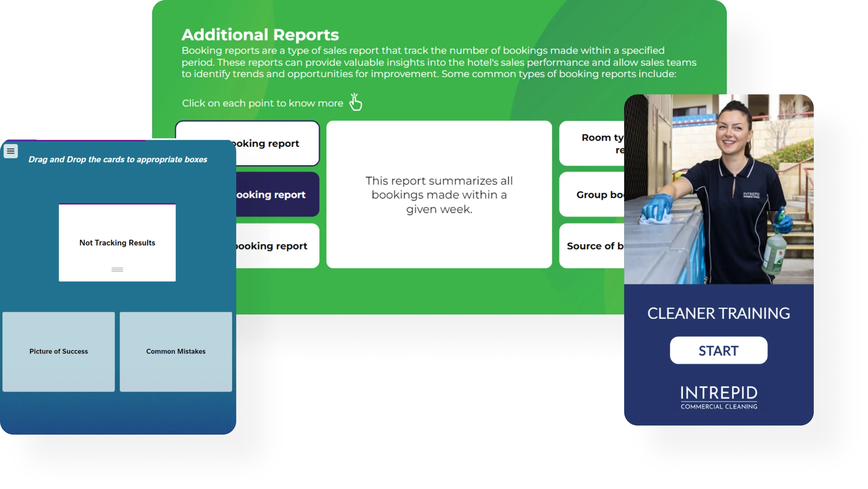Select the Picture of Success category box
Screen dimensions: 868x489
click(x=59, y=351)
